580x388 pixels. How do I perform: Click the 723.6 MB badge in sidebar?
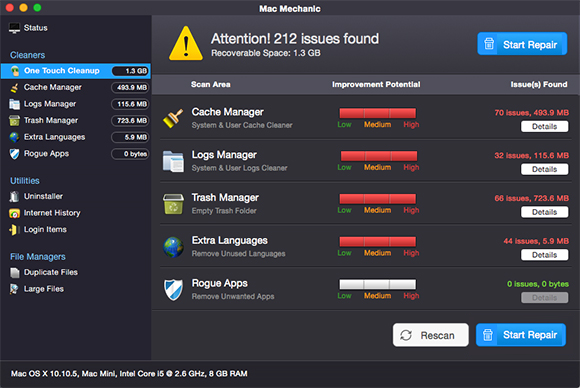point(130,121)
